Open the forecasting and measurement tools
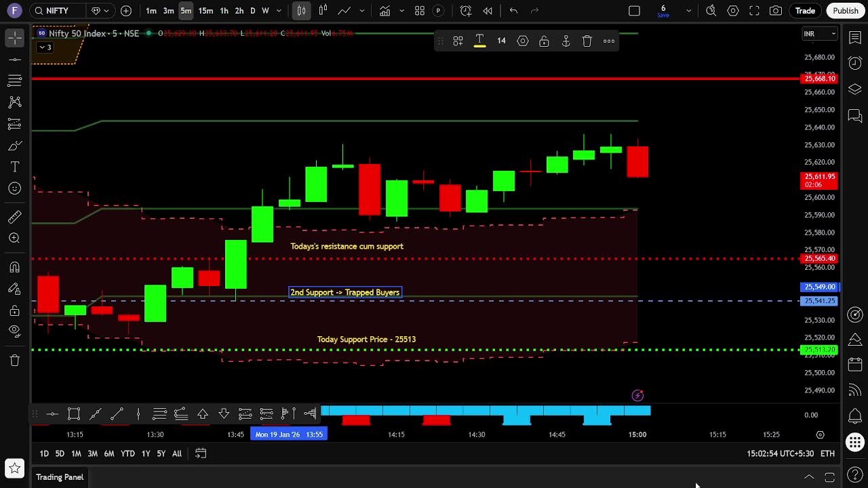The height and width of the screenshot is (488, 868). tap(14, 124)
